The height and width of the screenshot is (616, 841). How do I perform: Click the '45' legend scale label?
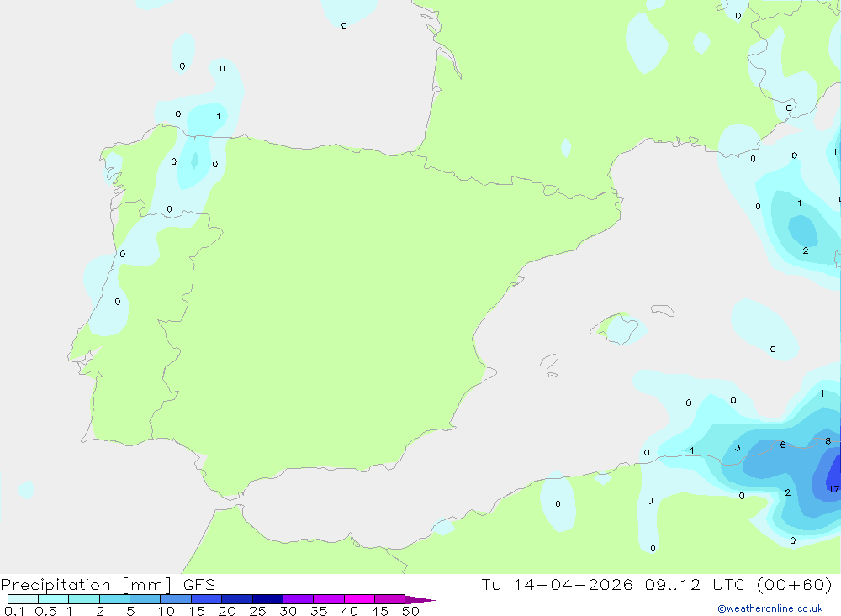click(x=380, y=611)
